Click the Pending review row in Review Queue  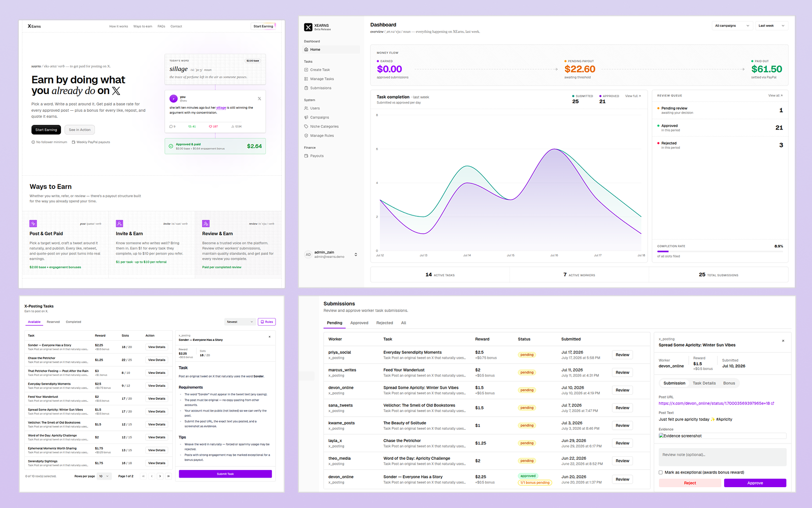click(720, 110)
